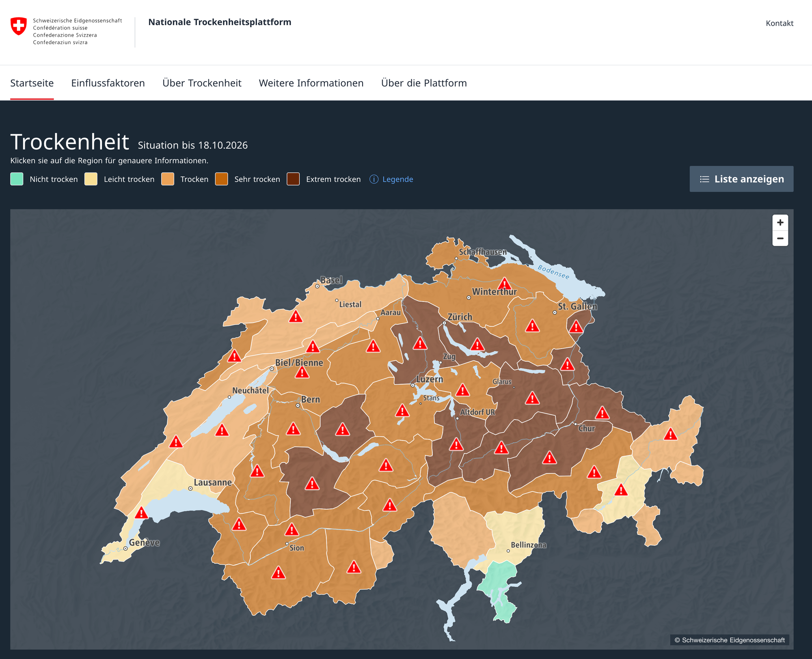Zoom in the map with plus button
Screen dimensions: 812x659
780,222
